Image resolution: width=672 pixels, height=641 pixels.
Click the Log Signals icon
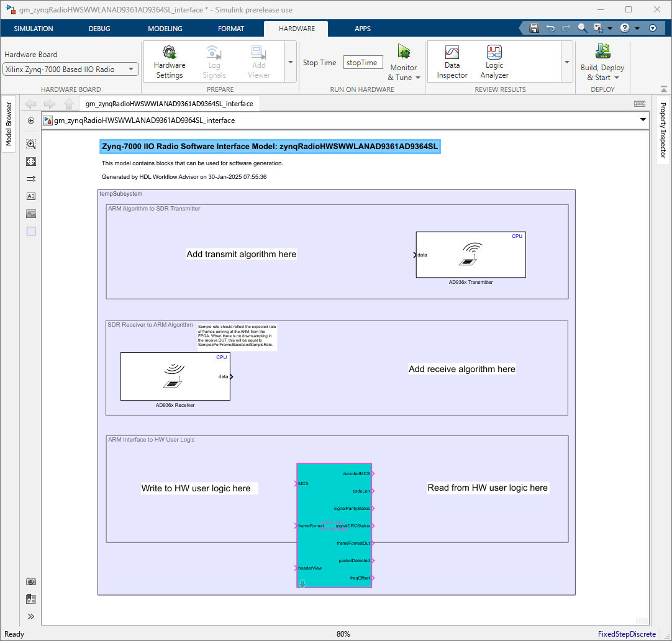click(x=214, y=52)
